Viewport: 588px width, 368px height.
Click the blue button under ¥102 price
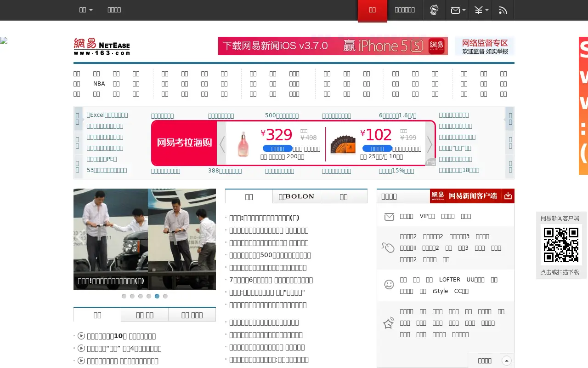coord(377,149)
